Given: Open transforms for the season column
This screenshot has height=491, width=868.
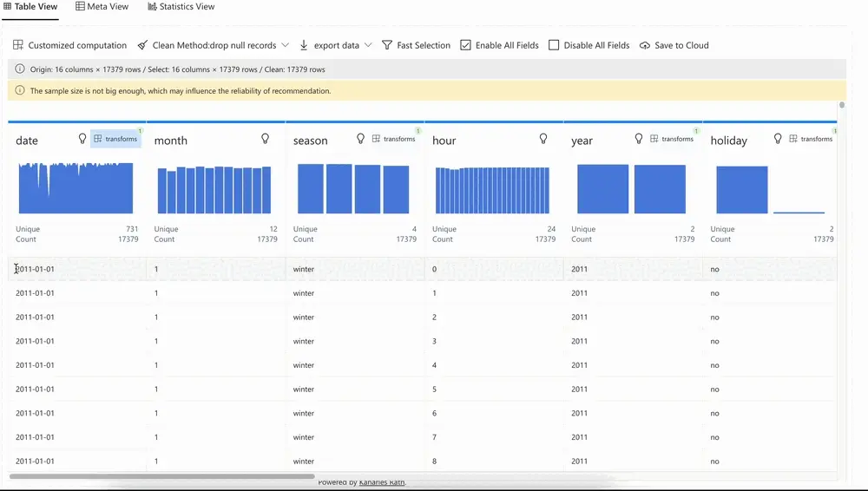Looking at the screenshot, I should [394, 139].
